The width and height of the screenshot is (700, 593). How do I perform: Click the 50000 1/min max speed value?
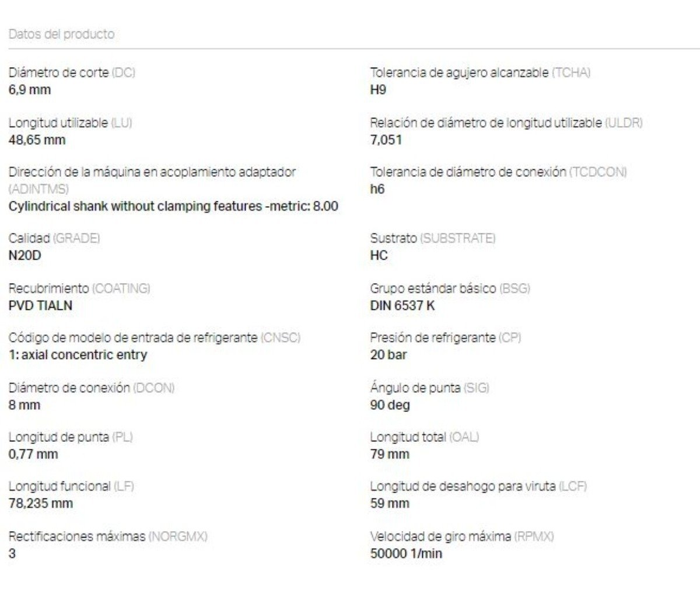pos(406,554)
